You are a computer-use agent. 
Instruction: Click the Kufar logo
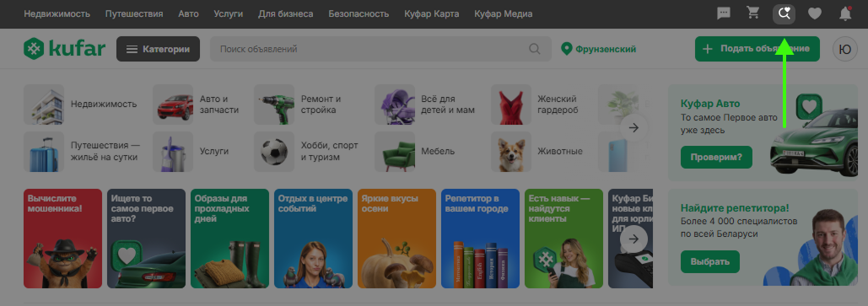[64, 49]
